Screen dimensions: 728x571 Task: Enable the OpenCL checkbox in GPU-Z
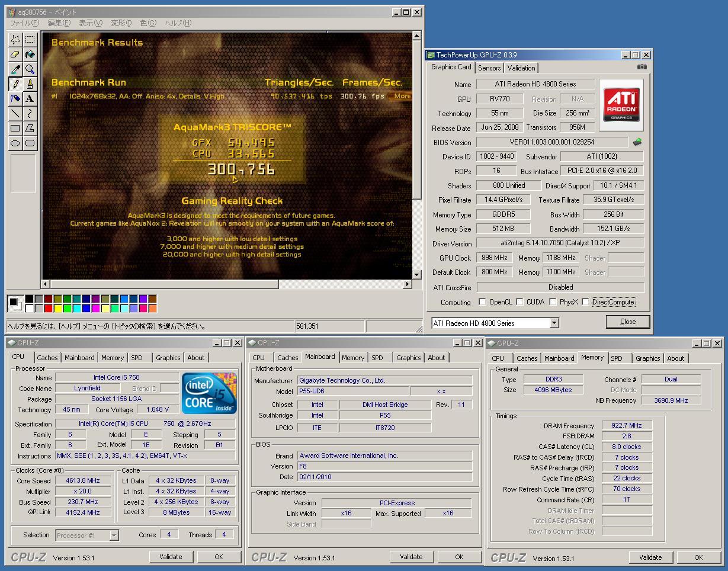[482, 302]
